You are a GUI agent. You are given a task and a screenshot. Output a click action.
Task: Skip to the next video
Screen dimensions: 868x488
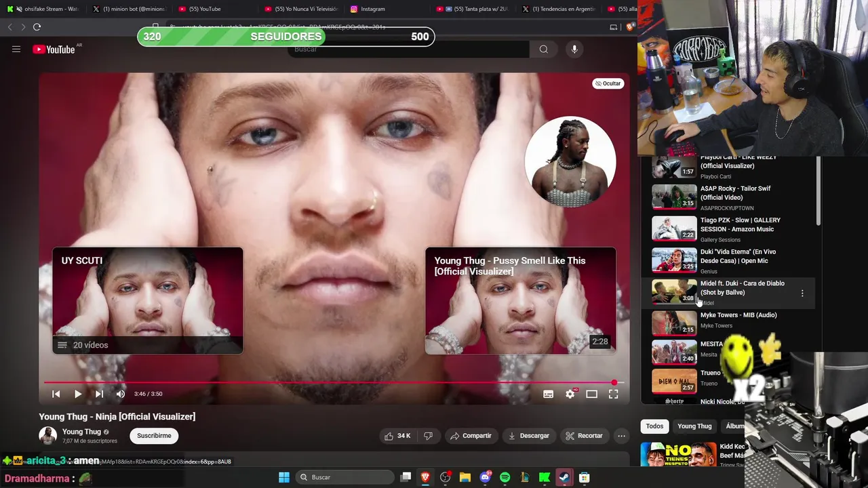click(x=99, y=394)
